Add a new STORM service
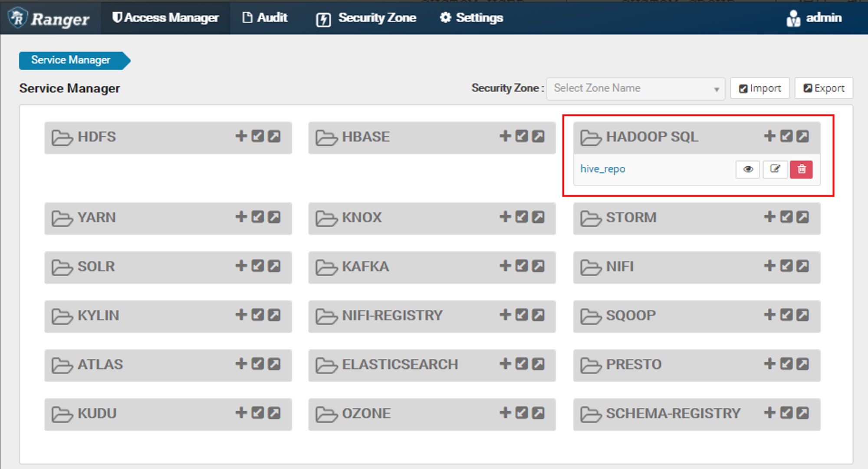This screenshot has height=469, width=868. (769, 217)
